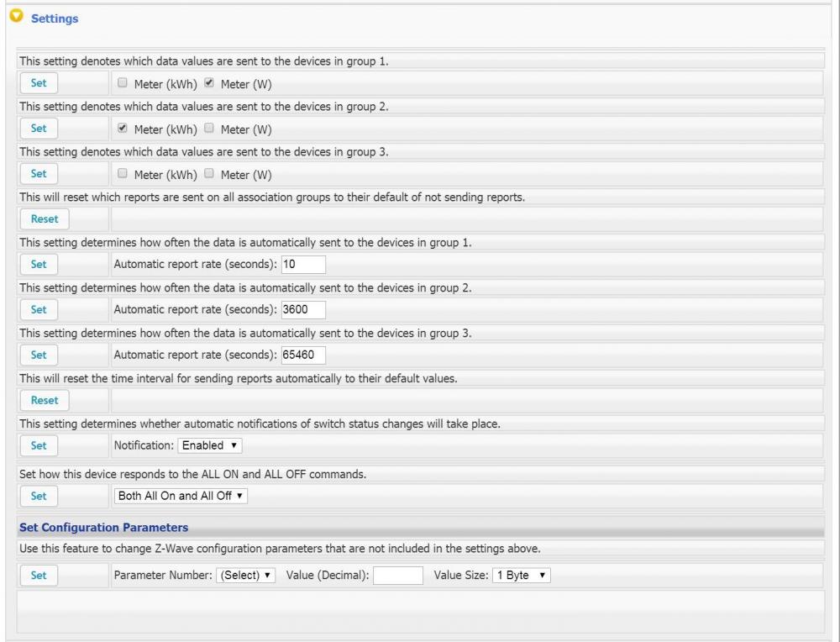This screenshot has height=642, width=840.
Task: Click Set button for group 1 data values
Action: [39, 83]
